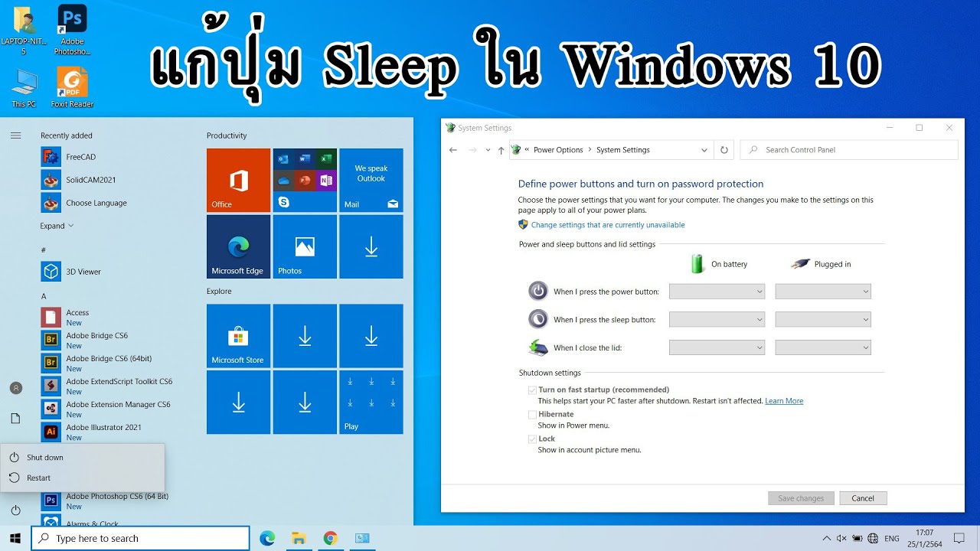Open sleep button On battery dropdown

point(717,320)
